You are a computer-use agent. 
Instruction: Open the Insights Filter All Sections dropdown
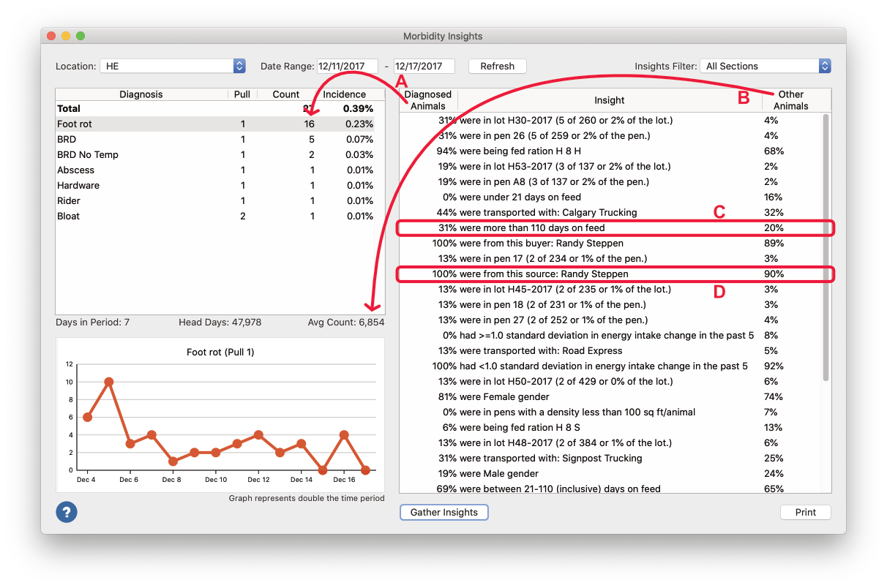(x=766, y=66)
